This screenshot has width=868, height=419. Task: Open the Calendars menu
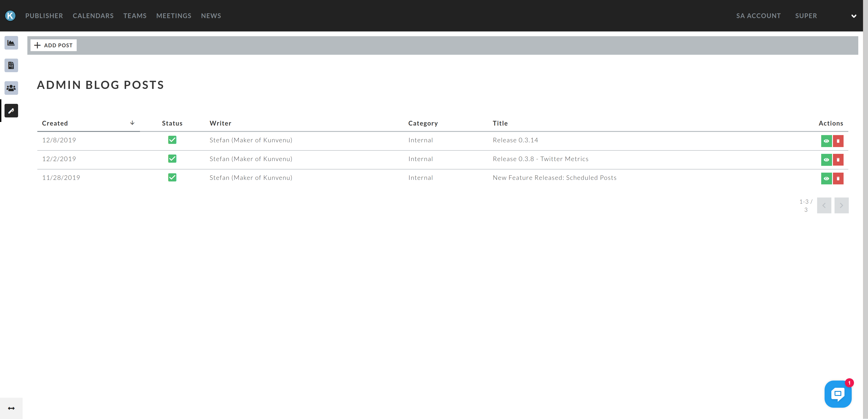[x=93, y=16]
